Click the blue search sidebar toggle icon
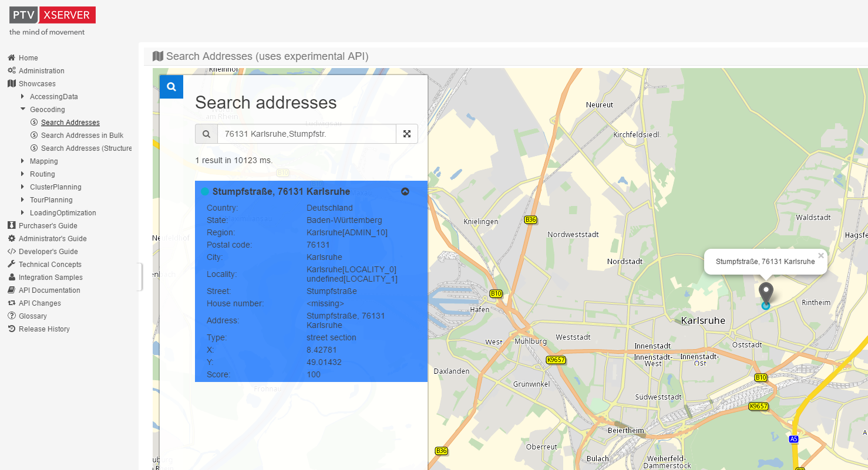This screenshot has height=470, width=868. point(171,87)
